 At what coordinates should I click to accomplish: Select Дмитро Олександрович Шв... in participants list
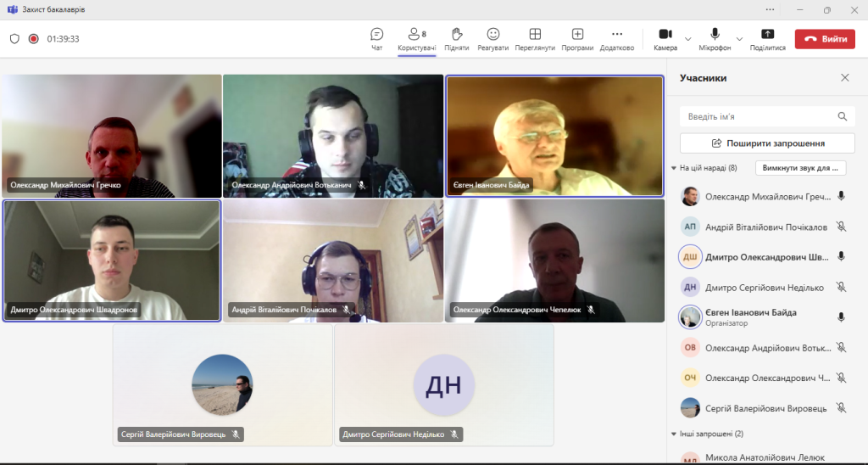767,257
